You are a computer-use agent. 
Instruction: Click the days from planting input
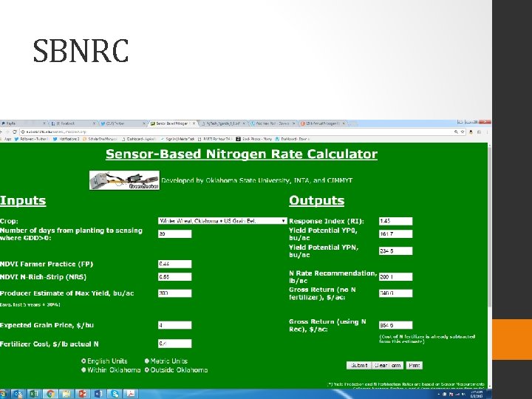coord(174,233)
